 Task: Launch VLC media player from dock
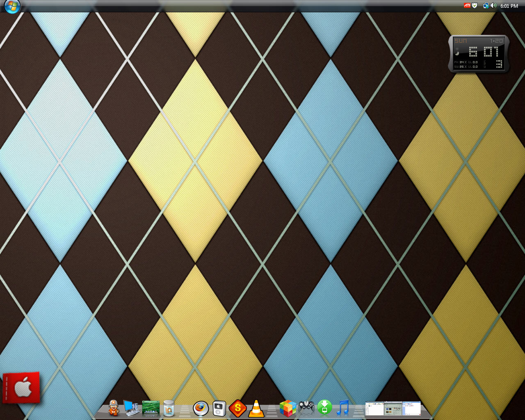click(256, 409)
